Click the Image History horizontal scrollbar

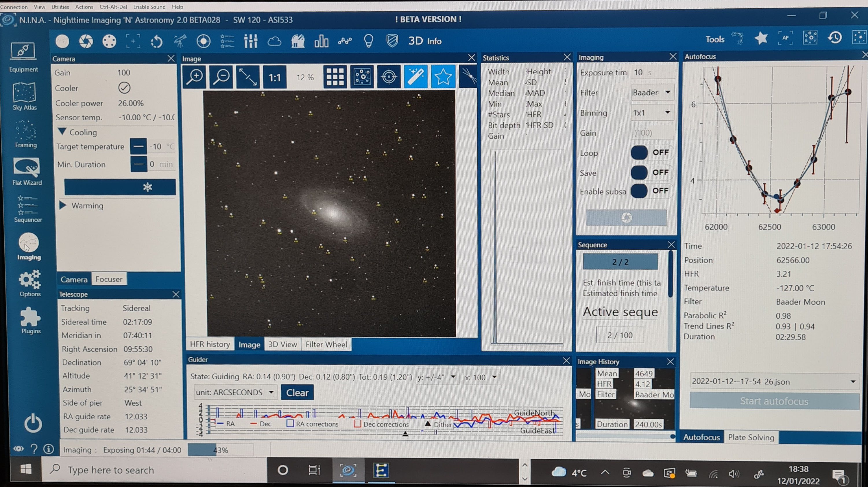tap(626, 436)
